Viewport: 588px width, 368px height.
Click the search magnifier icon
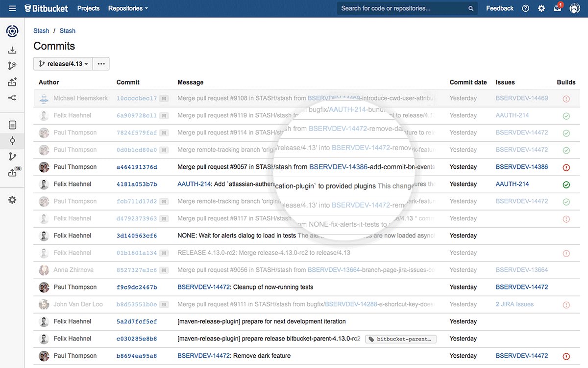pos(471,8)
